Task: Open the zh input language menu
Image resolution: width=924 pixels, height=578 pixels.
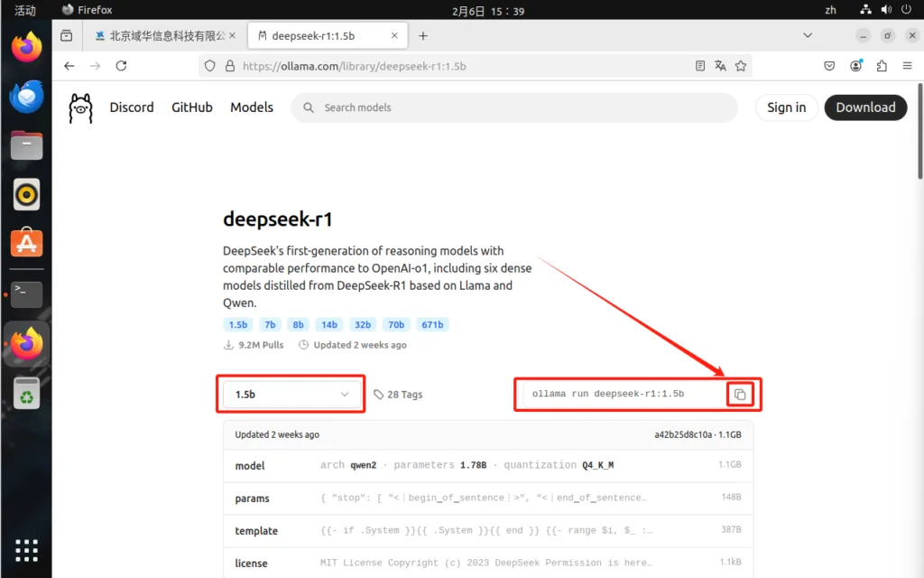Action: tap(830, 10)
